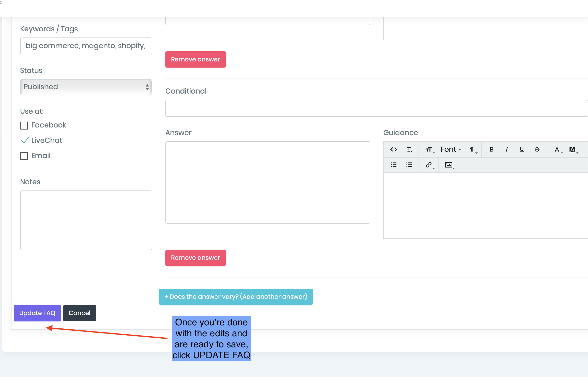The height and width of the screenshot is (384, 588).
Task: Apply strikethrough formatting in Guidance toolbar
Action: point(537,150)
